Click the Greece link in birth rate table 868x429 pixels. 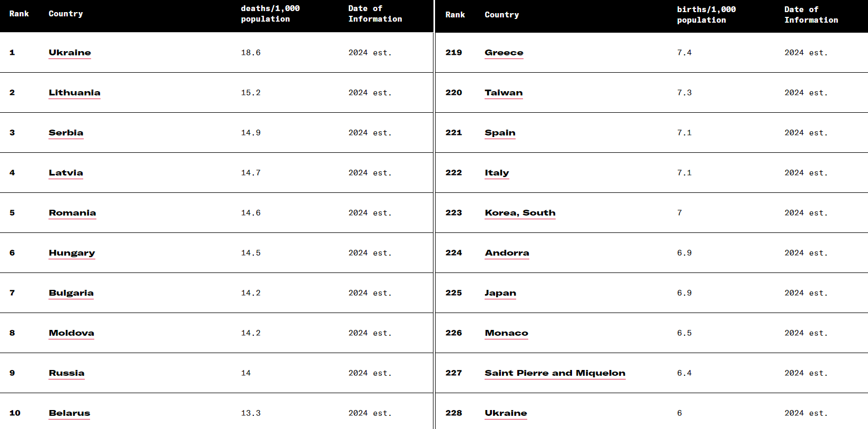pyautogui.click(x=504, y=53)
